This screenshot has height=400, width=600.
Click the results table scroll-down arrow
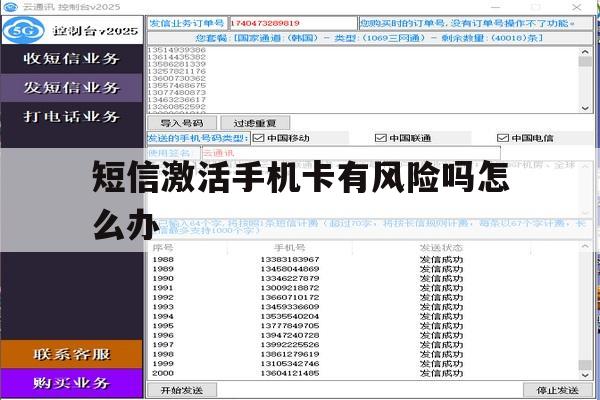pos(585,376)
